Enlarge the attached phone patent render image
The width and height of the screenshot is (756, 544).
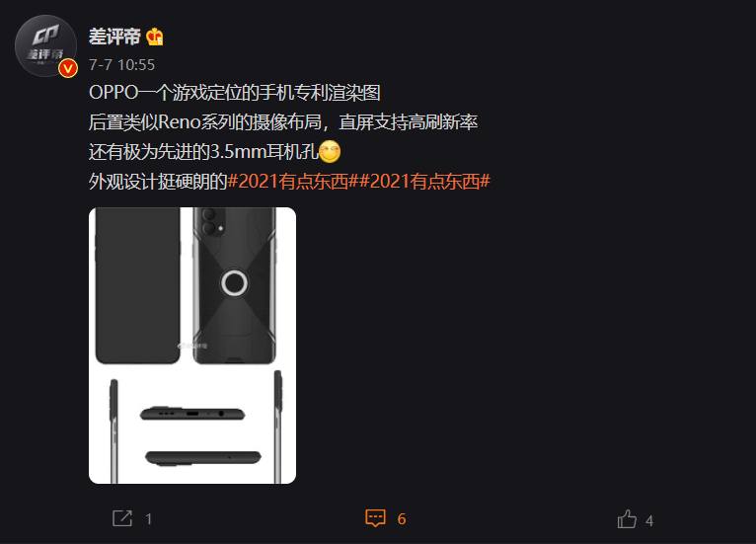click(192, 346)
